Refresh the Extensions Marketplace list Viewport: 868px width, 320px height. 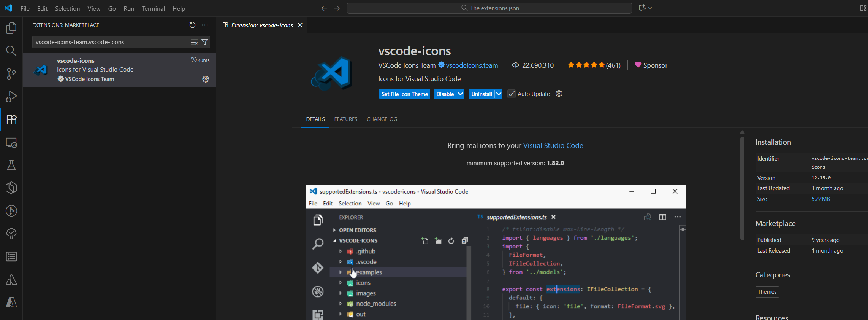point(192,25)
